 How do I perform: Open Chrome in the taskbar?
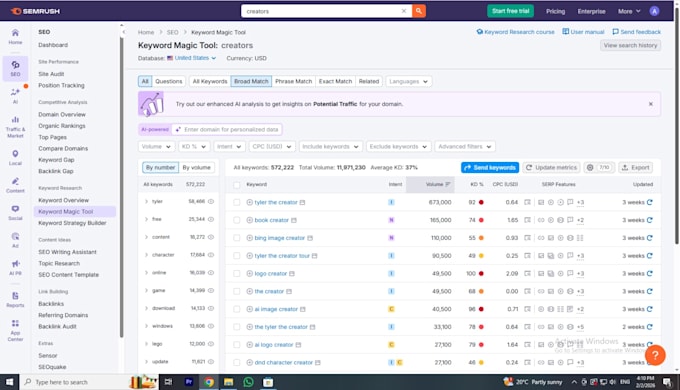pyautogui.click(x=209, y=382)
